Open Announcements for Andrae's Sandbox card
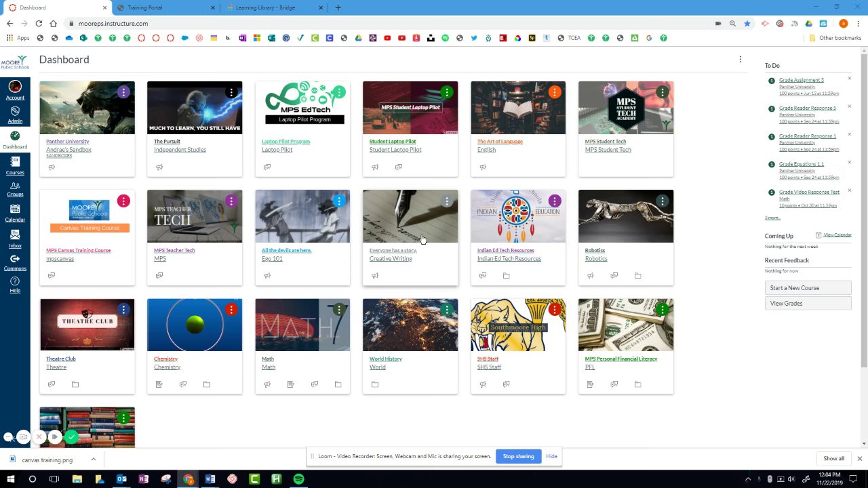The height and width of the screenshot is (488, 868). 52,167
